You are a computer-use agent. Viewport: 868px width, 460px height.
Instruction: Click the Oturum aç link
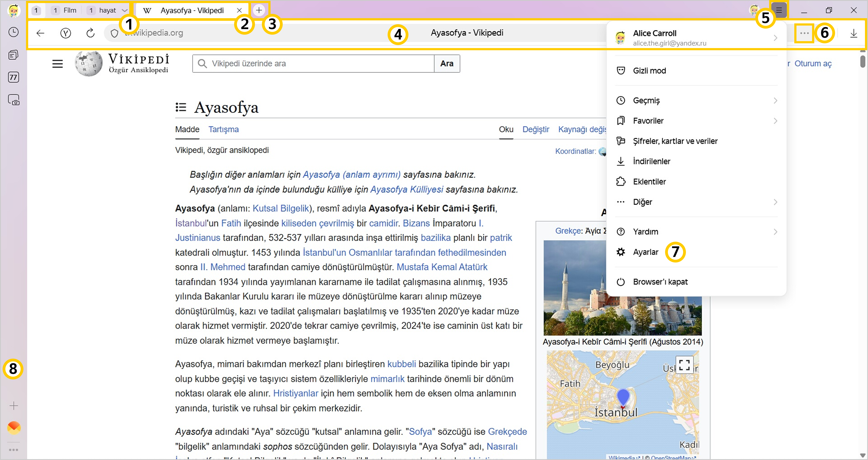[x=813, y=64]
